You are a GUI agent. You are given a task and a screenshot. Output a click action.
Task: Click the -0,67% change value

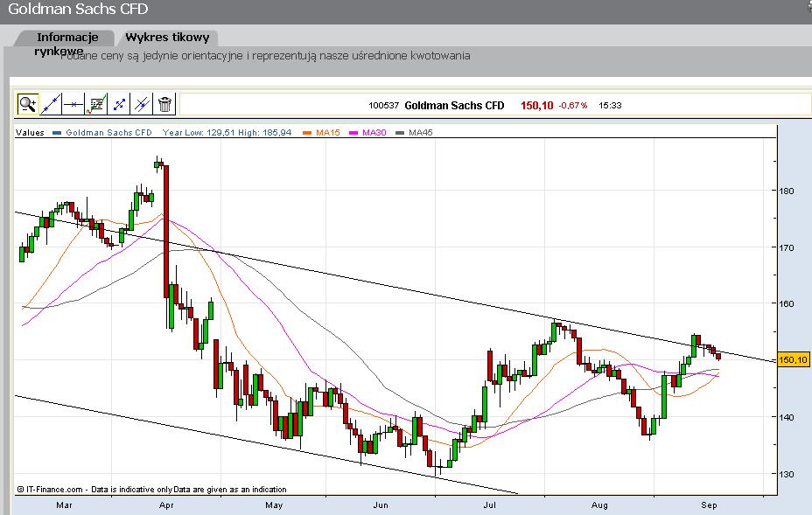click(x=573, y=106)
